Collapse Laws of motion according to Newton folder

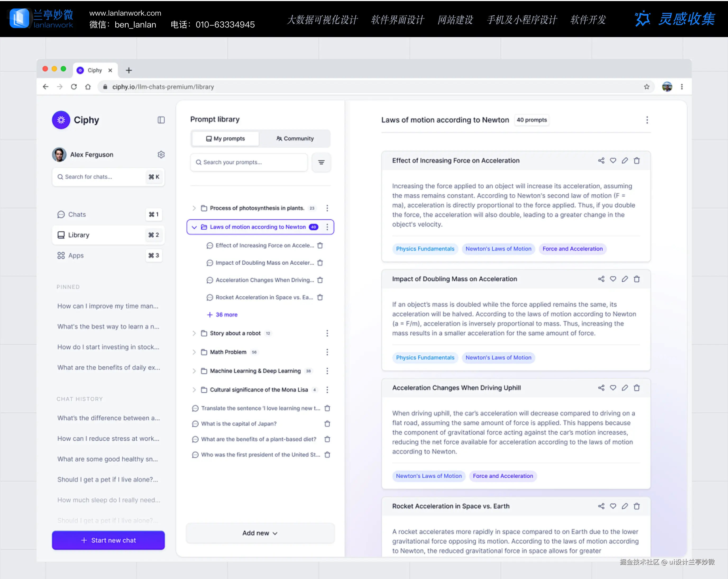[x=194, y=227]
